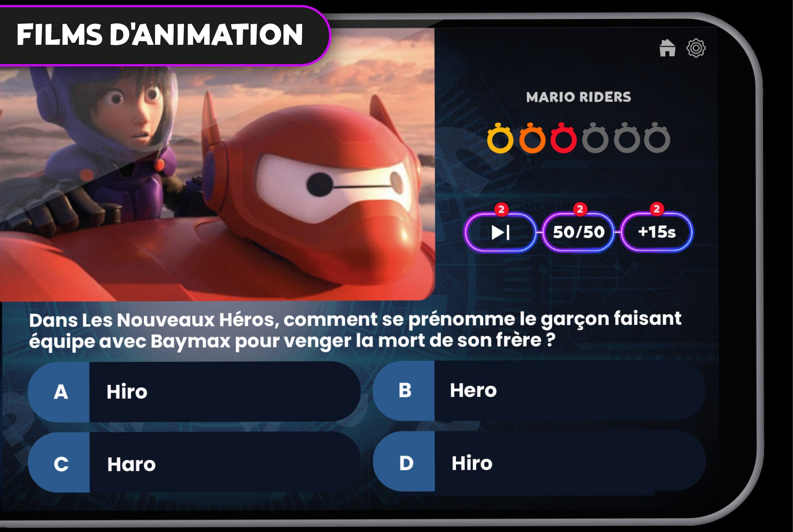The height and width of the screenshot is (532, 793).
Task: Click the yellow stopwatch icon
Action: point(500,138)
